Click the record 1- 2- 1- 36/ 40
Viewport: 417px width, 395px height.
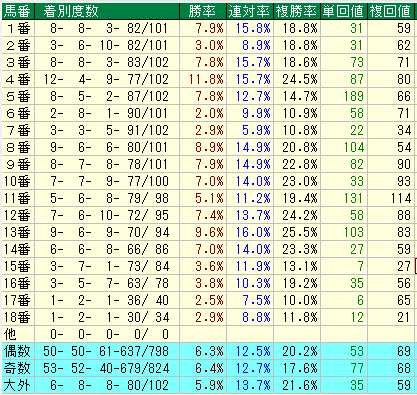point(109,300)
